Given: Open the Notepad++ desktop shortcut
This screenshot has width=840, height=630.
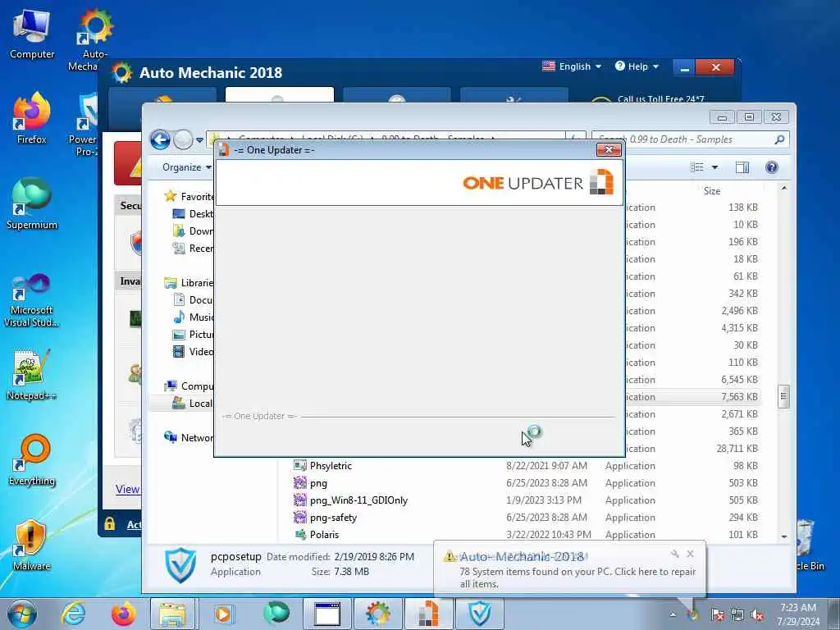Looking at the screenshot, I should tap(32, 375).
